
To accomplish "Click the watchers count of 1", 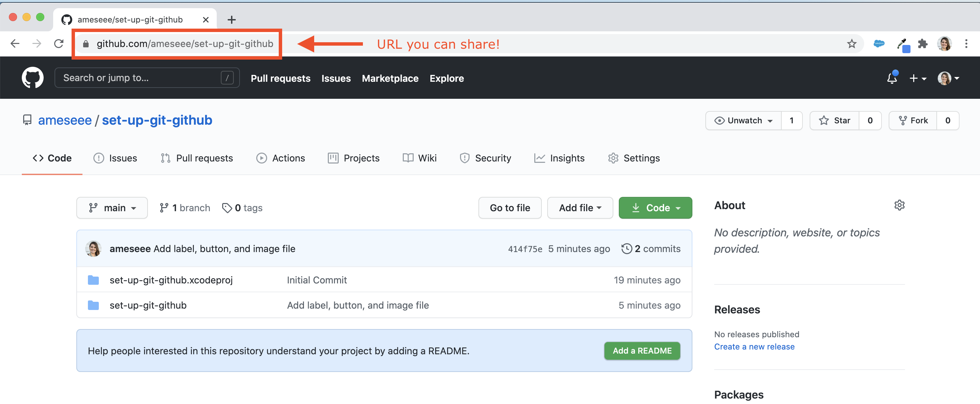I will tap(792, 121).
